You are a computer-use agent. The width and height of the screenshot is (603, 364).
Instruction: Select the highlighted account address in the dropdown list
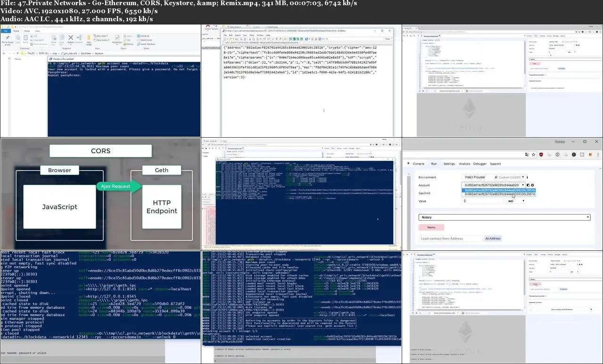click(500, 190)
